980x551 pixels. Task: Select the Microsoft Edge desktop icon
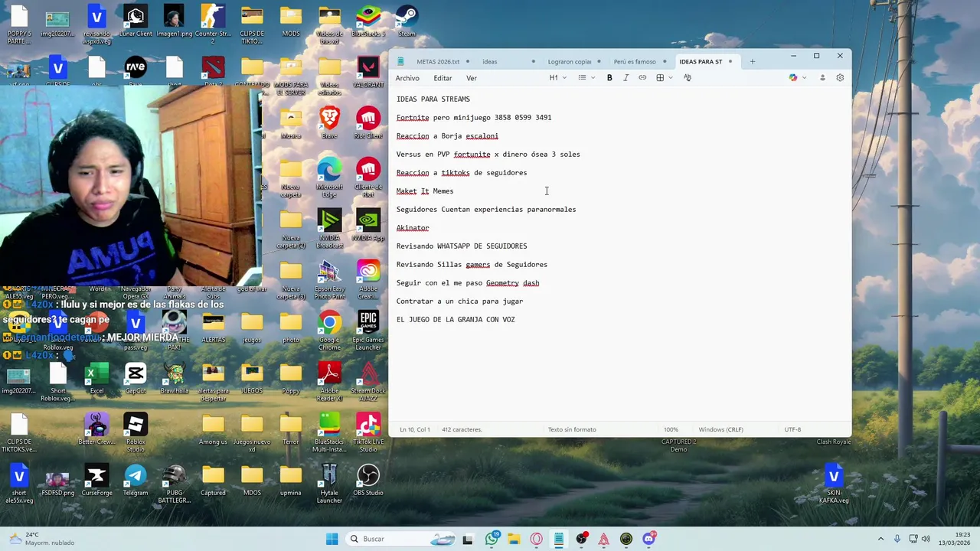pos(329,178)
